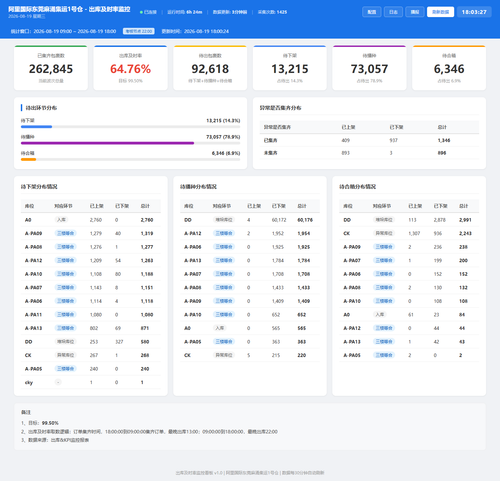Image resolution: width=500 pixels, height=481 pixels.
Task: Click the 1,188 total in 待下架 table
Action: tap(147, 274)
